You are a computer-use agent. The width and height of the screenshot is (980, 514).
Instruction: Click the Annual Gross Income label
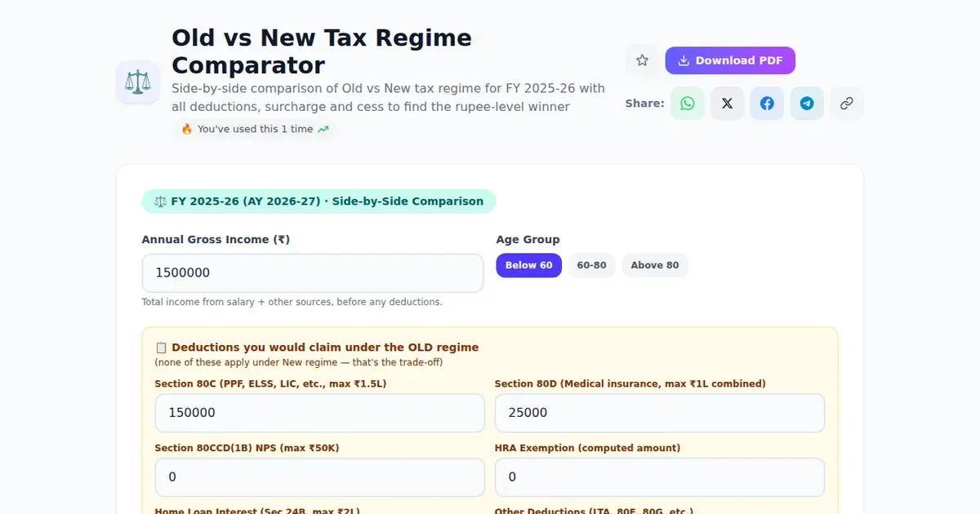(216, 239)
